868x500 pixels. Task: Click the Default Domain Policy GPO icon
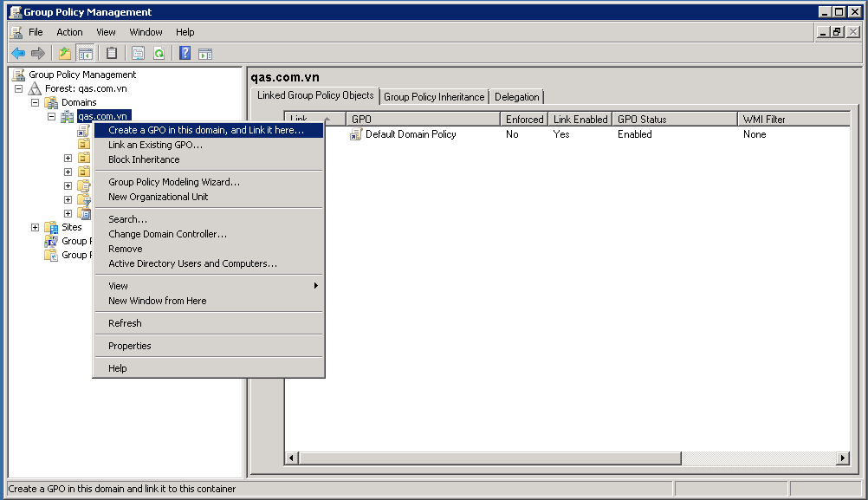(x=355, y=135)
